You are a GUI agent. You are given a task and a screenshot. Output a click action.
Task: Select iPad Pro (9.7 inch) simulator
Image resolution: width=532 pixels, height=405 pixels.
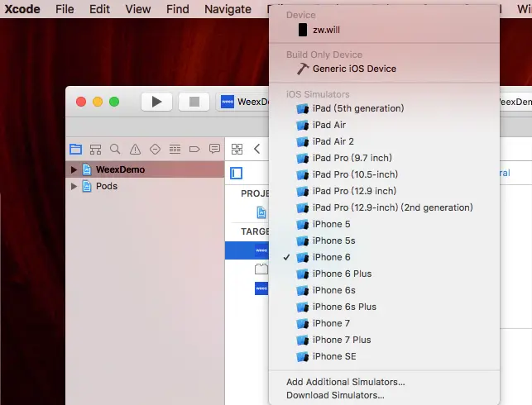pyautogui.click(x=384, y=158)
